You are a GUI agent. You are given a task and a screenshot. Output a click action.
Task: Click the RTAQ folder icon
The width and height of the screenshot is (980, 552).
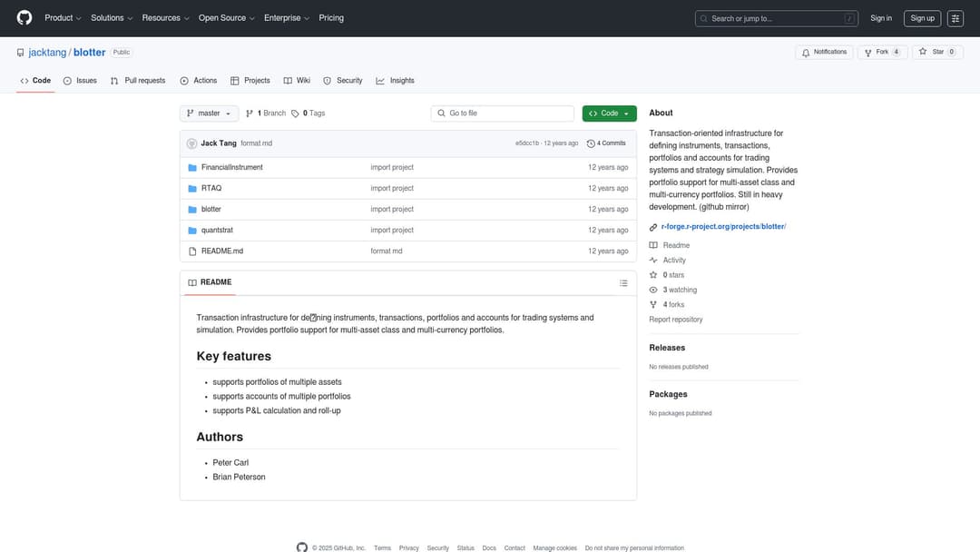click(192, 188)
